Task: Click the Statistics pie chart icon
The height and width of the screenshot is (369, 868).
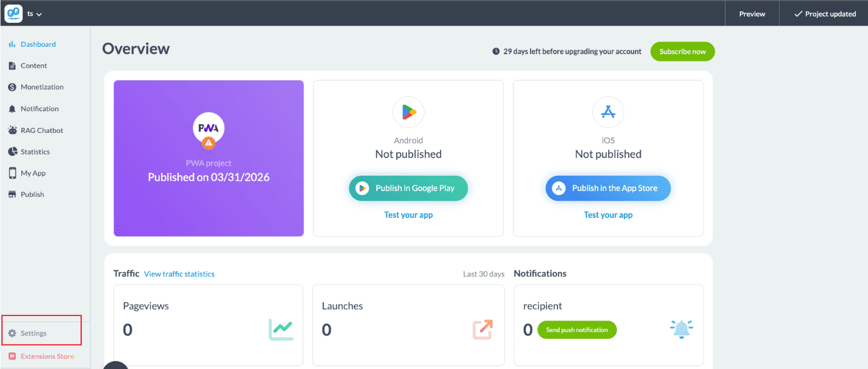Action: [x=12, y=152]
